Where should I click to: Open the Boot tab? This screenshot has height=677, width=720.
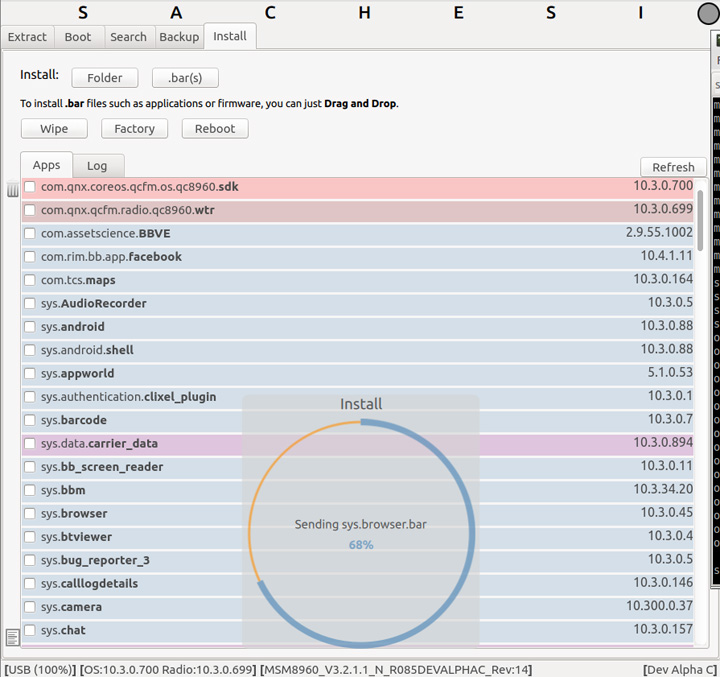point(78,37)
